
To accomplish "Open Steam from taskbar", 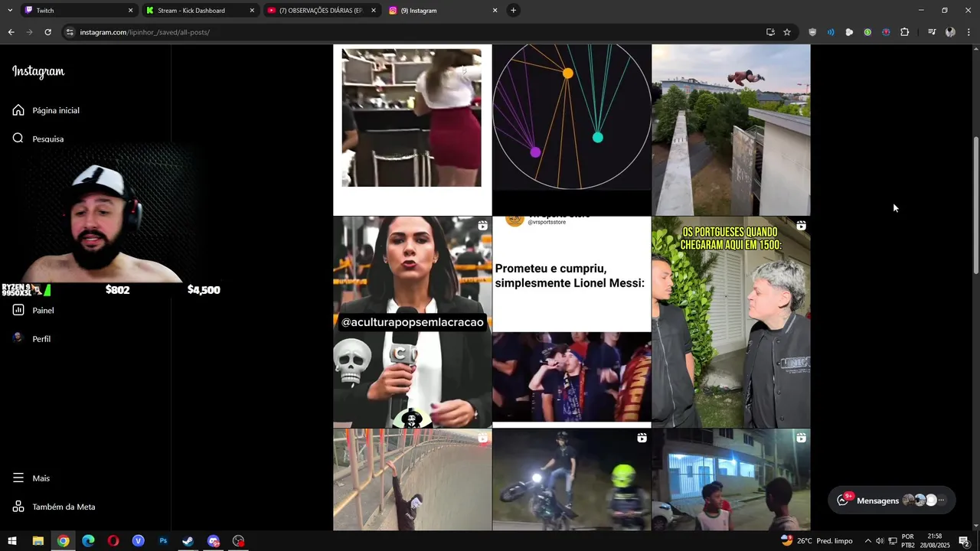I will coord(188,541).
